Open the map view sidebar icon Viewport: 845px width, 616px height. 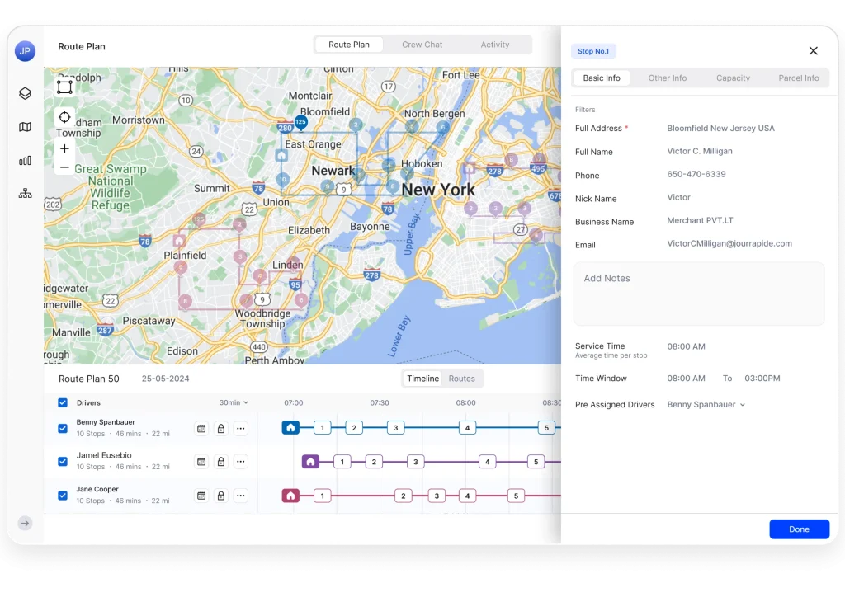25,127
